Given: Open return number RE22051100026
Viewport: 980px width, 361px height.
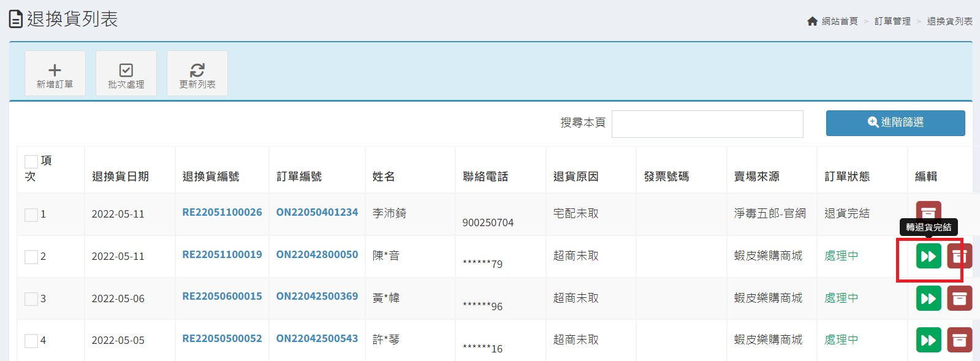Looking at the screenshot, I should (x=222, y=212).
